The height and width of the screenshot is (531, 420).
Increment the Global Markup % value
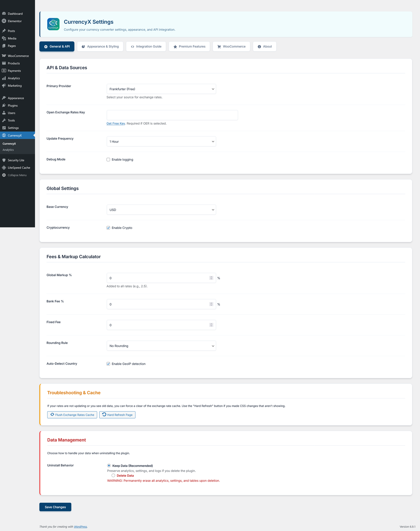(x=211, y=277)
